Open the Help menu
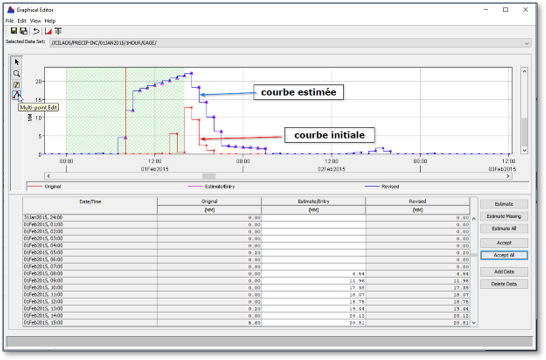 [50, 21]
